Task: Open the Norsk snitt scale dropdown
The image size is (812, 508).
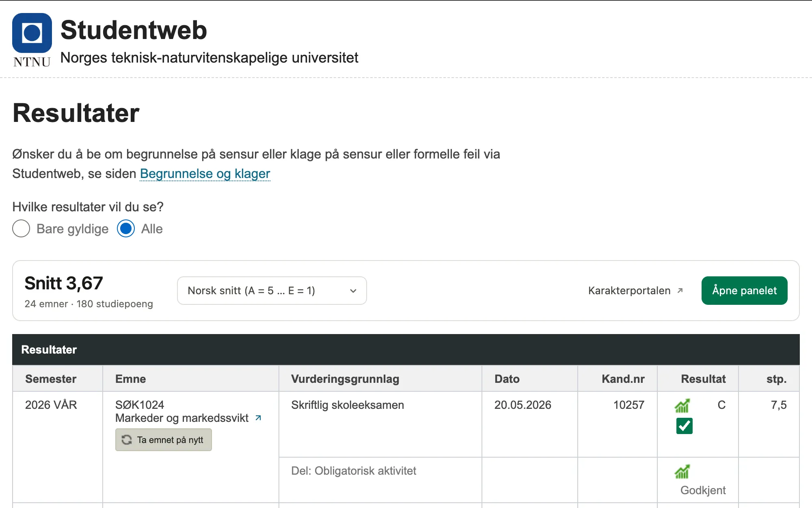Action: click(272, 291)
